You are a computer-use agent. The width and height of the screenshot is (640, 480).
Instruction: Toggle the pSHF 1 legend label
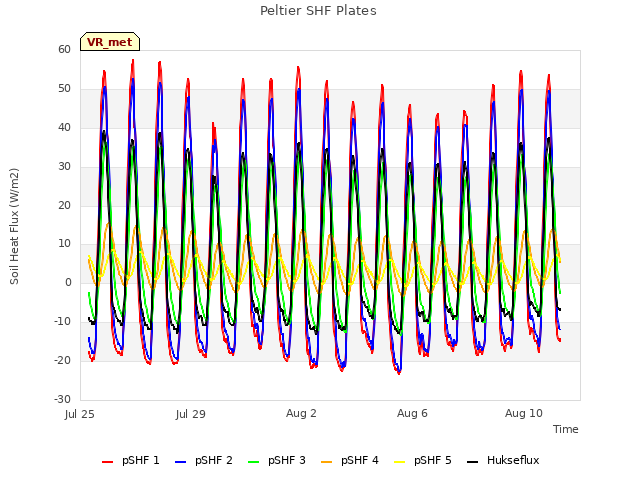click(141, 460)
